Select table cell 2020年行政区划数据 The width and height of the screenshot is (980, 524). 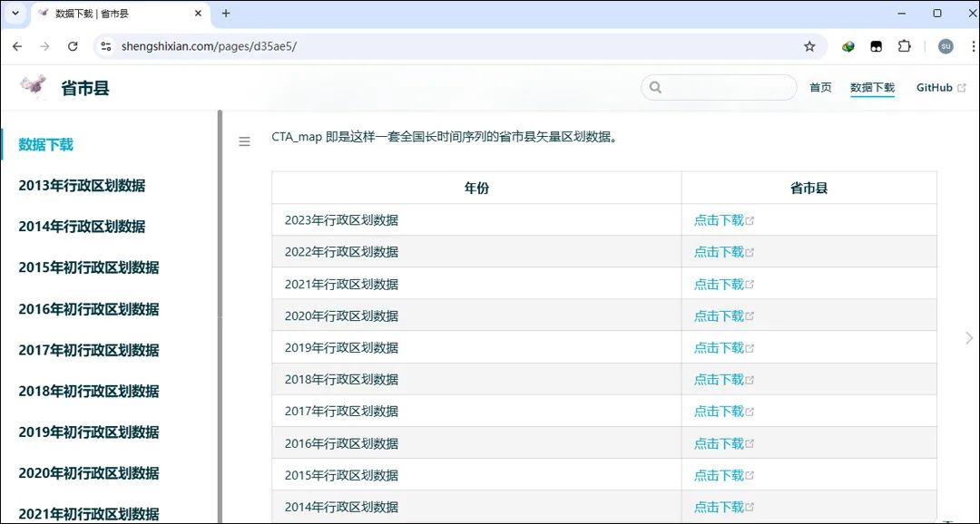pos(476,316)
